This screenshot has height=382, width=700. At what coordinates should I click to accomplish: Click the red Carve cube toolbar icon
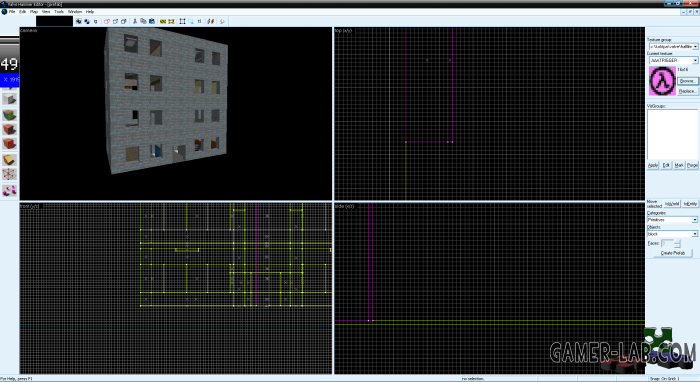[107, 21]
